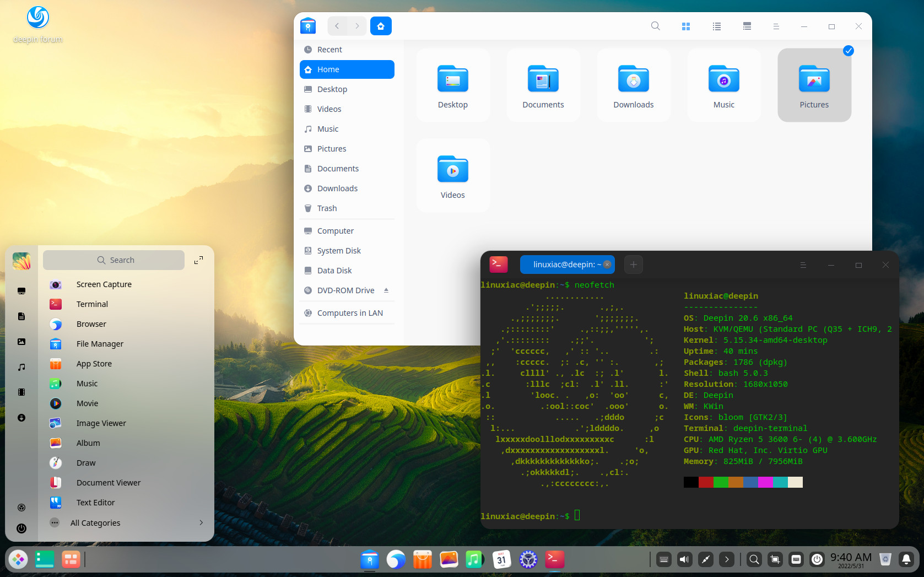Uncheck the selection checkmark on Pictures folder
The width and height of the screenshot is (924, 577).
[x=849, y=51]
